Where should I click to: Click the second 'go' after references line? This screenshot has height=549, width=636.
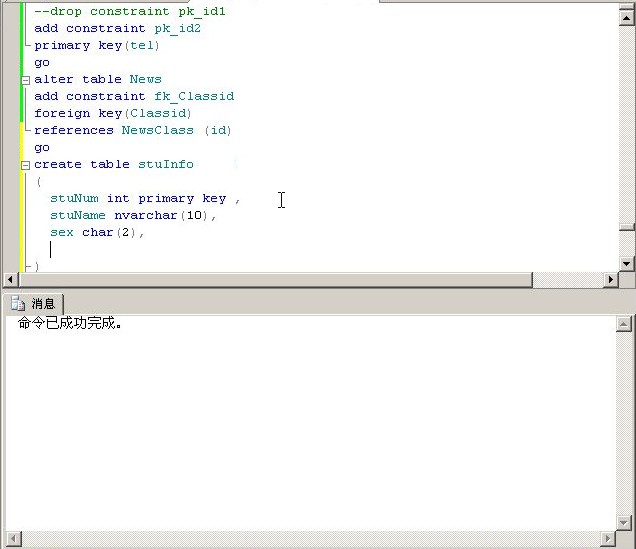(x=42, y=148)
